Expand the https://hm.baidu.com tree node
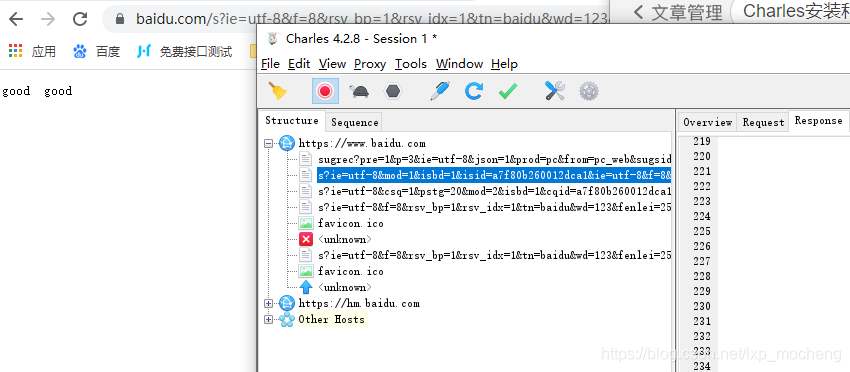Screen dimensions: 850x372 [268, 304]
